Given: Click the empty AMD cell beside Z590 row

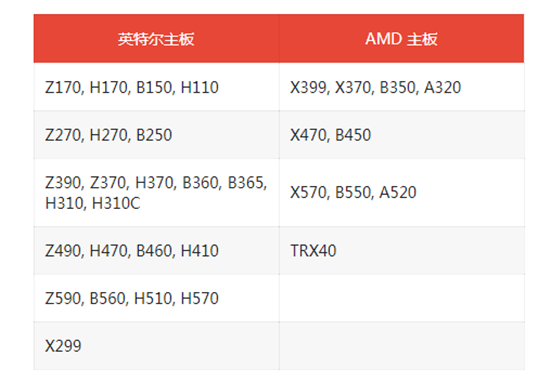Looking at the screenshot, I should [x=402, y=298].
